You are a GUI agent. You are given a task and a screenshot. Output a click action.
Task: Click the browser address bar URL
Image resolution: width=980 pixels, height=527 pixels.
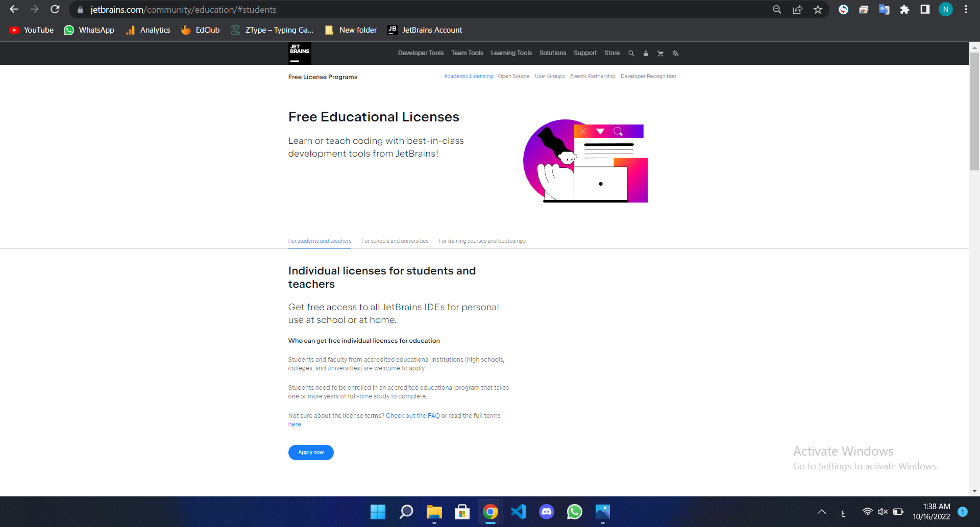click(184, 10)
